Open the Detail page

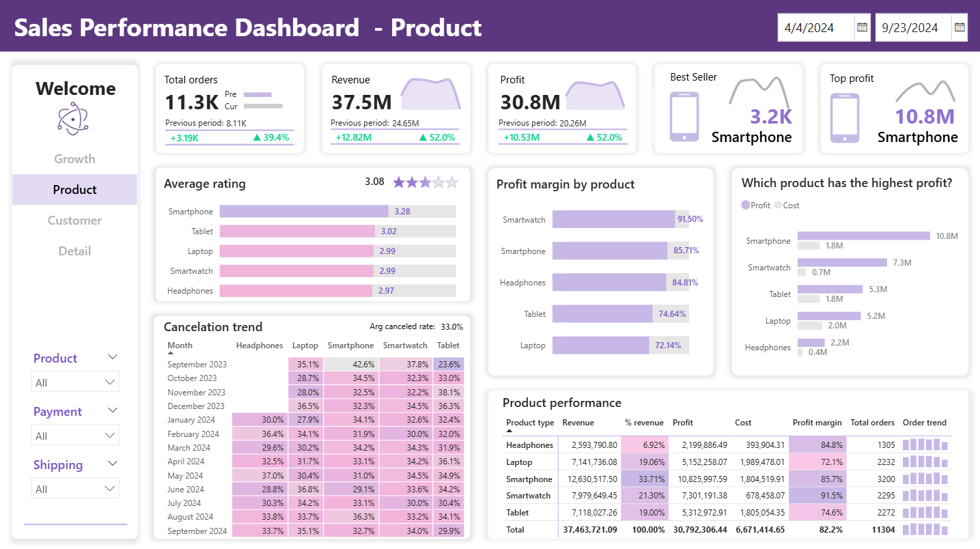pyautogui.click(x=74, y=251)
